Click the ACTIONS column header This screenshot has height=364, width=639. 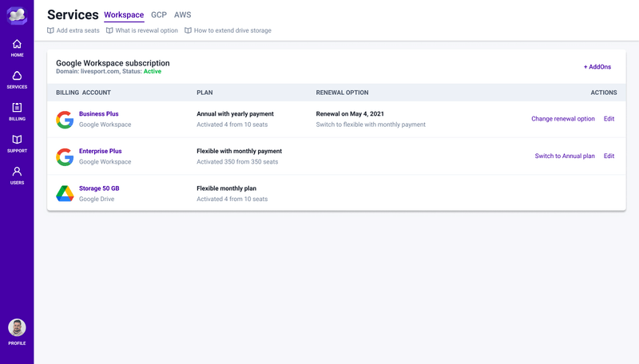coord(604,93)
